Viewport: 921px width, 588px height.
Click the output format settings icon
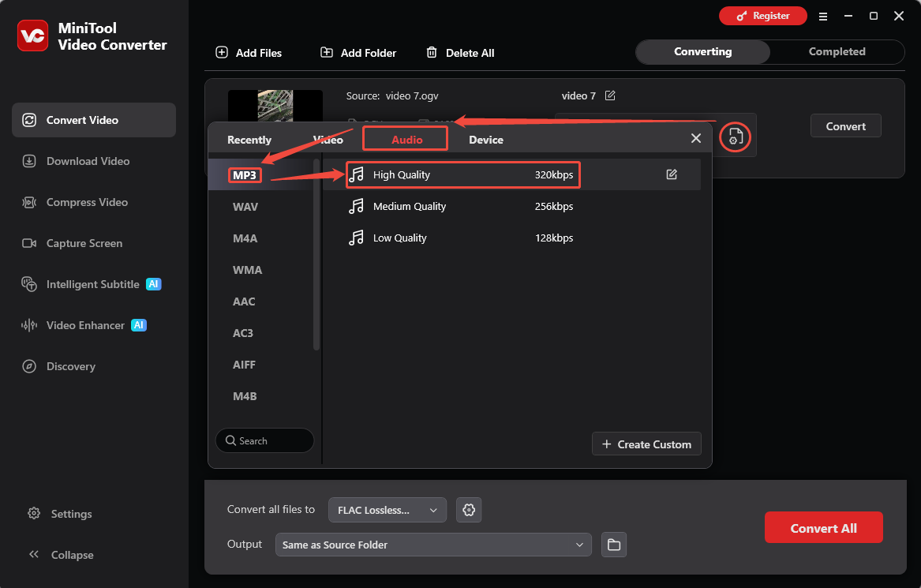click(736, 137)
